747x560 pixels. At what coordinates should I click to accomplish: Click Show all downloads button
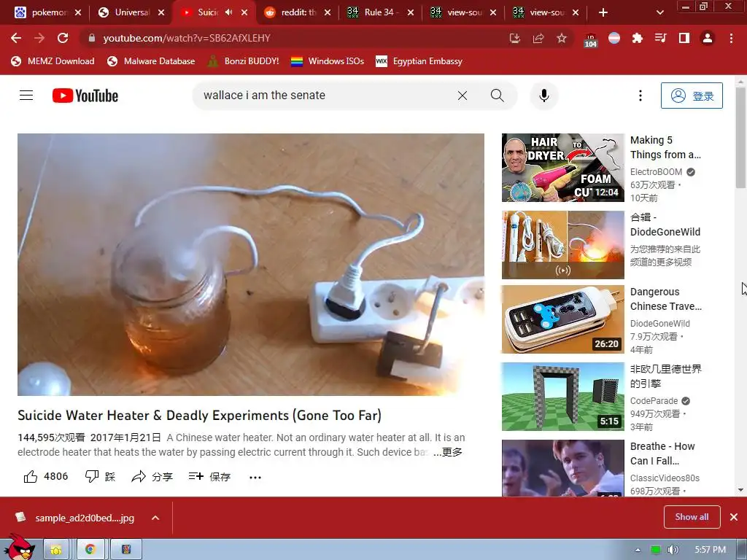pyautogui.click(x=692, y=517)
